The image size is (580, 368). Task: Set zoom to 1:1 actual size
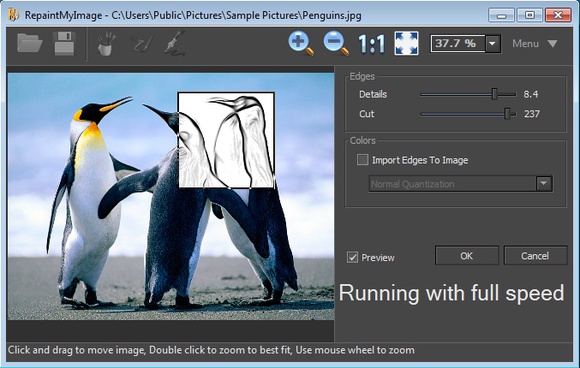[371, 44]
